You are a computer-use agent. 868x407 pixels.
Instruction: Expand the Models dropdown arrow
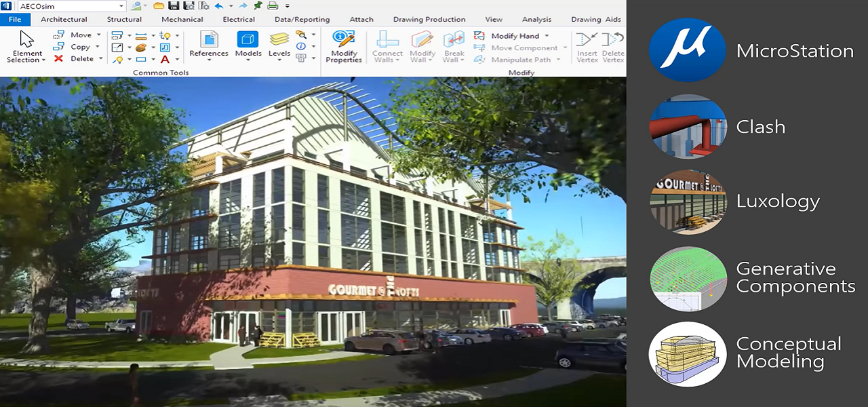coord(248,60)
